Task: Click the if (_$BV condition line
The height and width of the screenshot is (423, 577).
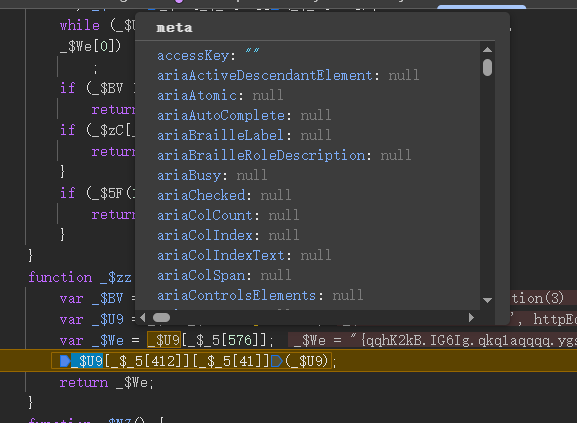Action: pos(97,88)
